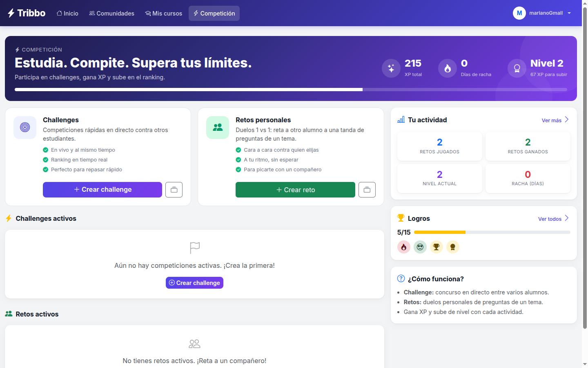Click the streak flame icon
The height and width of the screenshot is (368, 588).
point(448,68)
